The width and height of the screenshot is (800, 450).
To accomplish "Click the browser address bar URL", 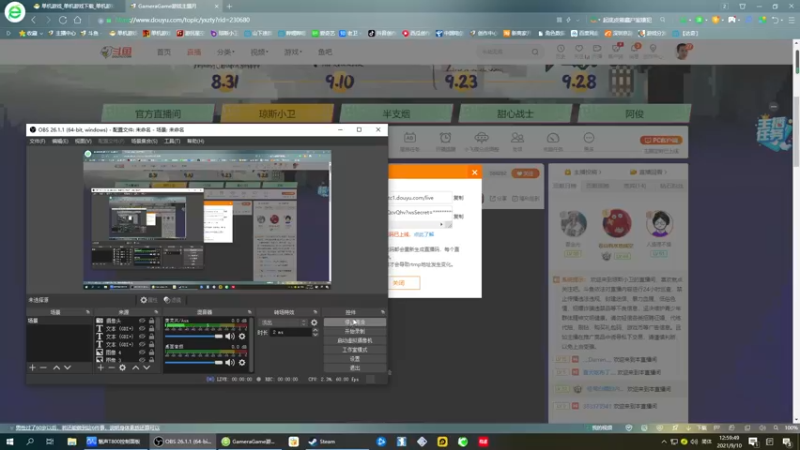I will click(x=184, y=20).
